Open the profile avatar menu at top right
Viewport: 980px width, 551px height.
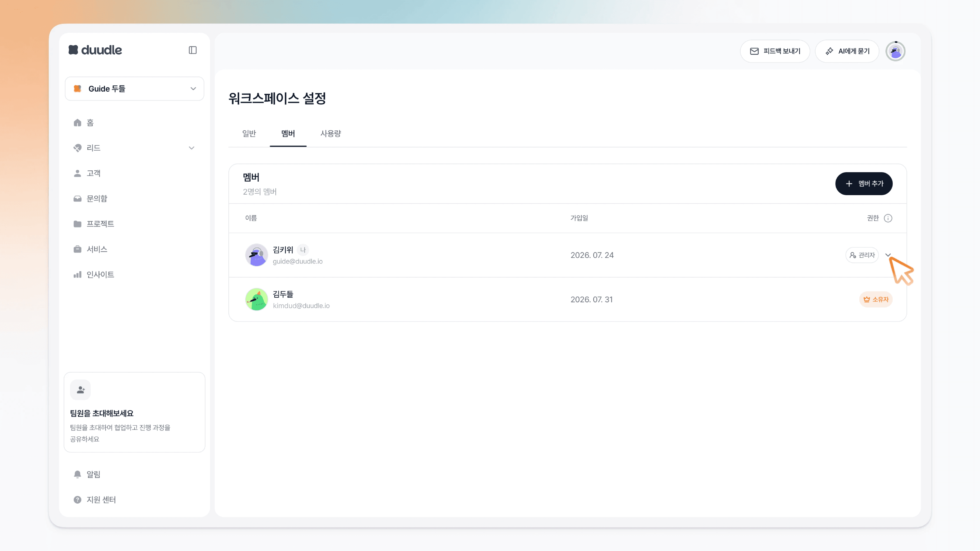click(895, 51)
